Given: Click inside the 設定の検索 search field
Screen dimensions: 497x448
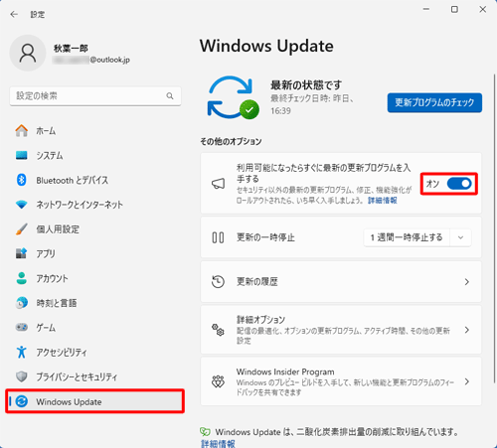Looking at the screenshot, I should click(x=95, y=96).
